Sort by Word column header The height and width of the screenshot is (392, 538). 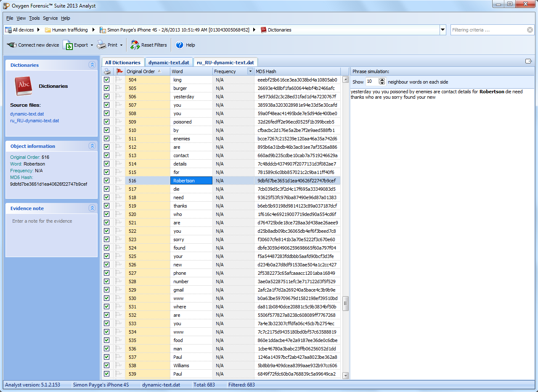point(191,71)
